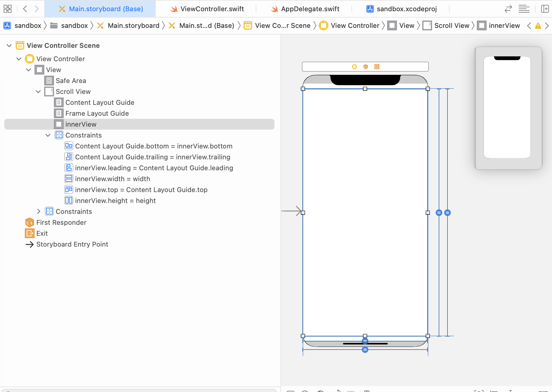Go back using the left chevron

point(25,9)
